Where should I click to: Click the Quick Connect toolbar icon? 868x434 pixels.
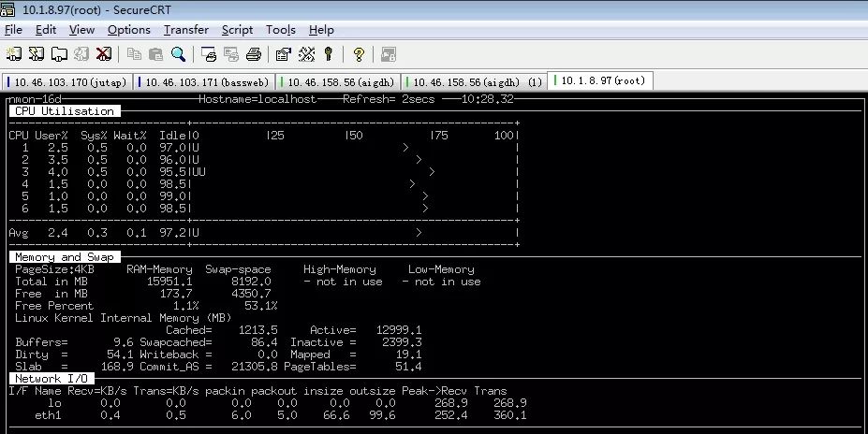click(37, 53)
